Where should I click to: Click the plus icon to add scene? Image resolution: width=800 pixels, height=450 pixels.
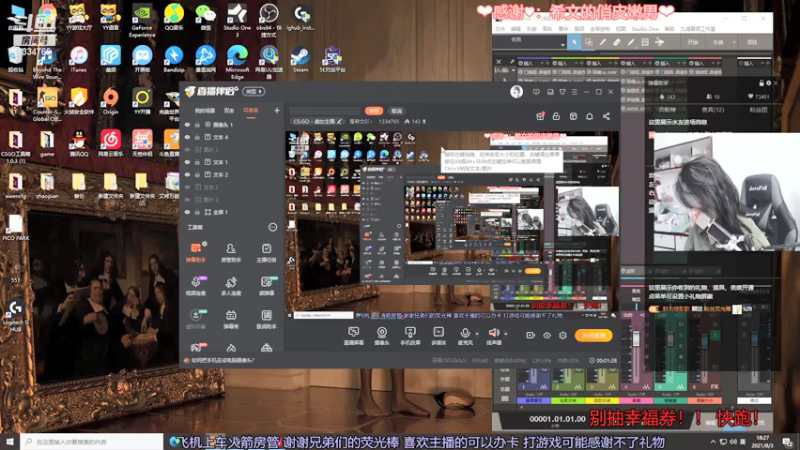(277, 110)
